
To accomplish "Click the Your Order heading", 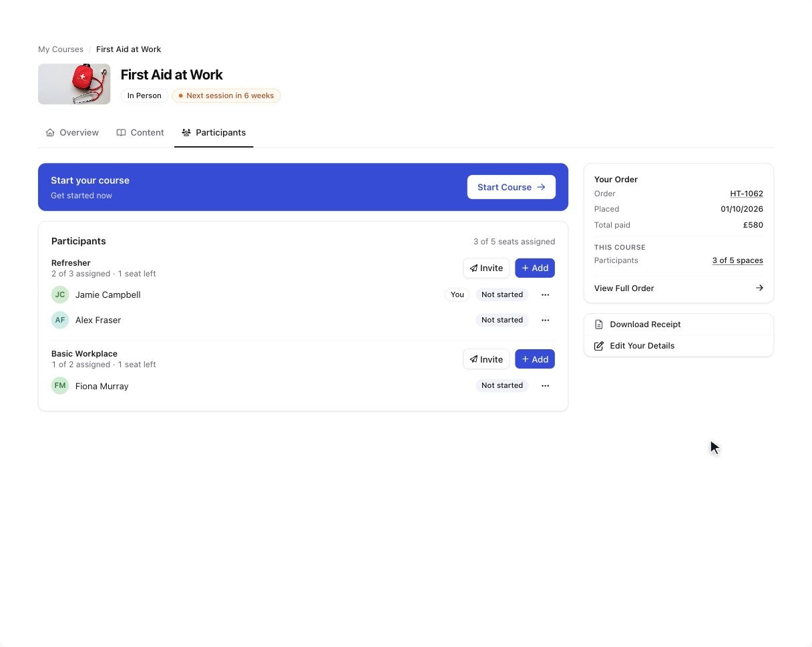I will pyautogui.click(x=616, y=180).
